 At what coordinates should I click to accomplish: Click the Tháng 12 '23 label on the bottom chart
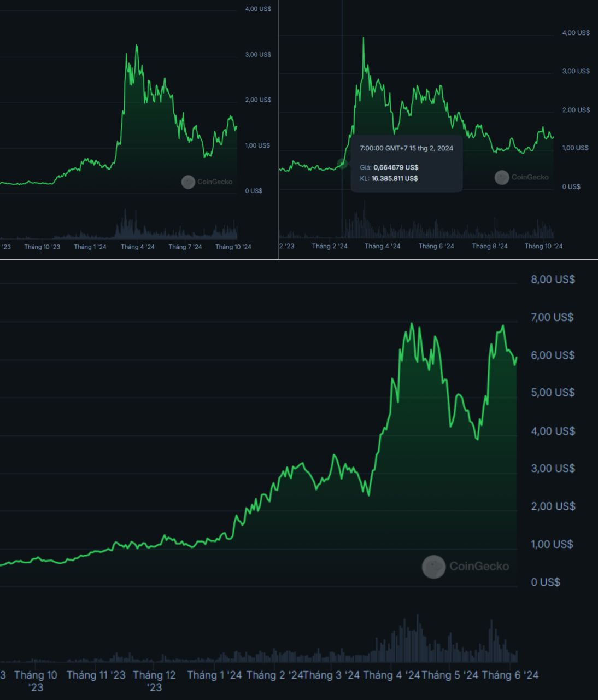pos(154,681)
